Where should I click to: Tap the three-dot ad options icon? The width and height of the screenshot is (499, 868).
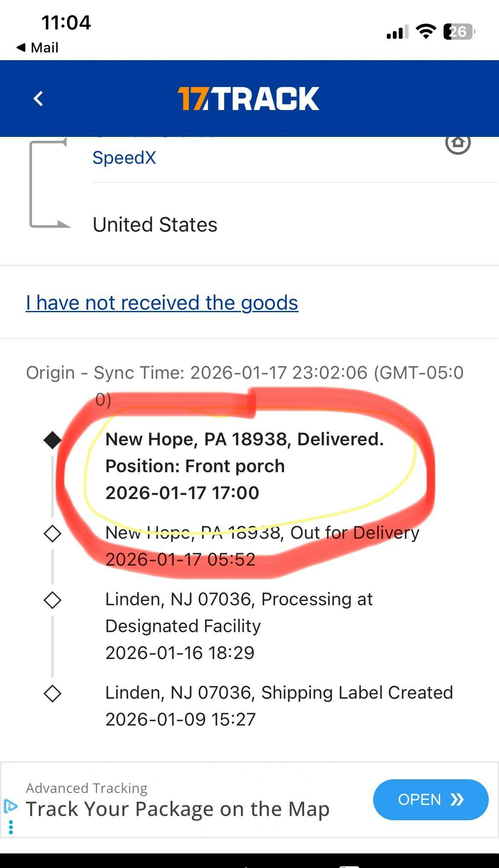point(11,827)
